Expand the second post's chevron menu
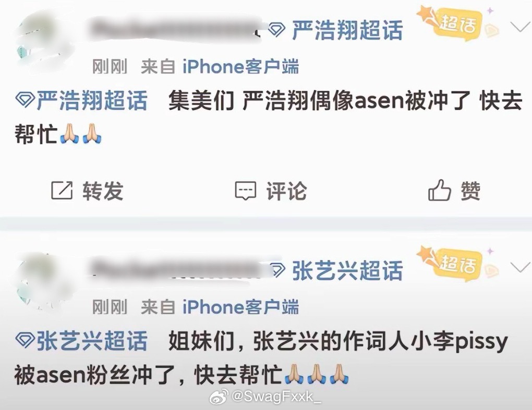The width and height of the screenshot is (532, 410). 520,267
